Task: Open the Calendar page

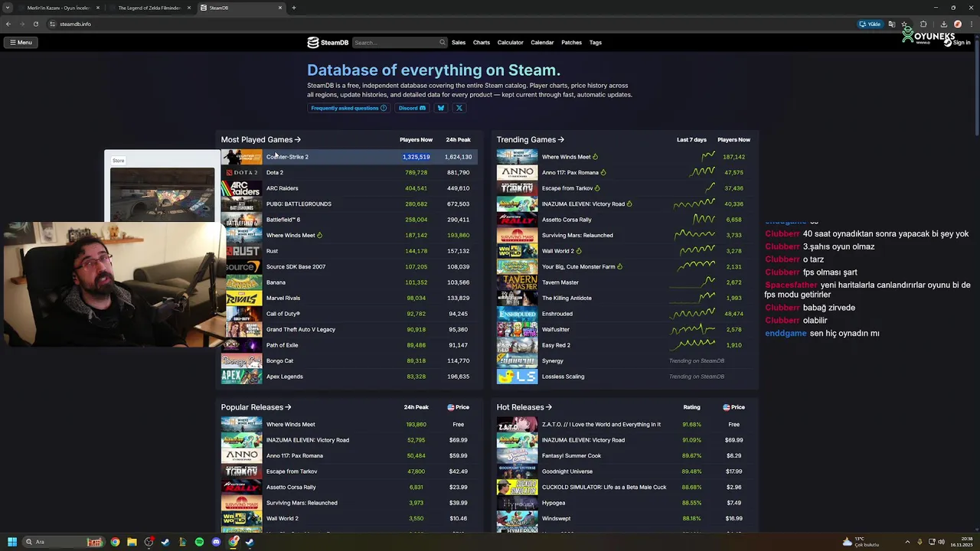Action: 542,42
